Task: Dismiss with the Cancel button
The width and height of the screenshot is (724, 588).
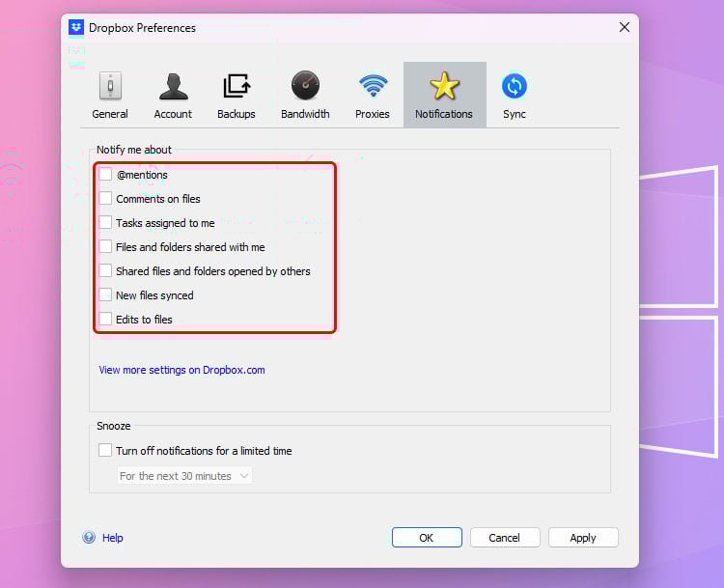Action: coord(505,538)
